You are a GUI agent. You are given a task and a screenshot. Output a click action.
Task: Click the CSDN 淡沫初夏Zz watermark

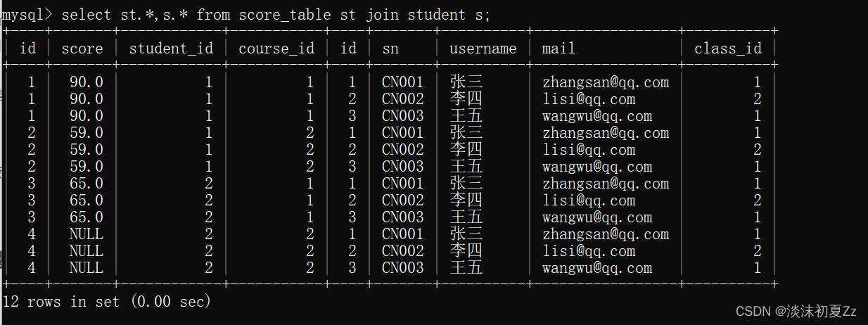796,311
